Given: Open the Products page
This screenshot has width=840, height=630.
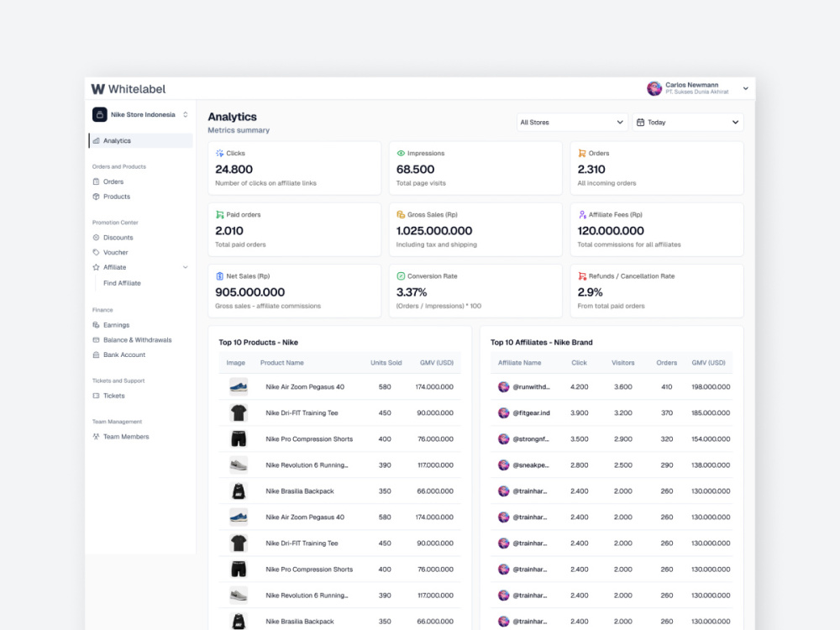Looking at the screenshot, I should coord(116,197).
